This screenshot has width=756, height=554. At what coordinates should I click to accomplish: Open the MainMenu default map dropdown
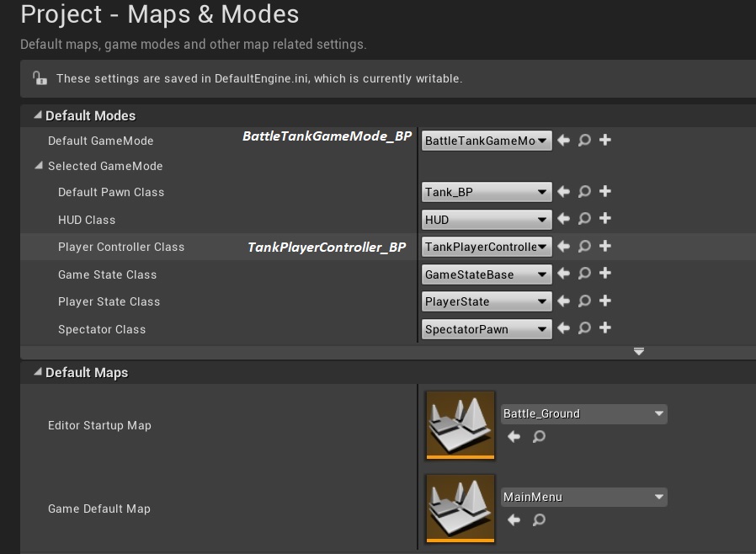[583, 497]
